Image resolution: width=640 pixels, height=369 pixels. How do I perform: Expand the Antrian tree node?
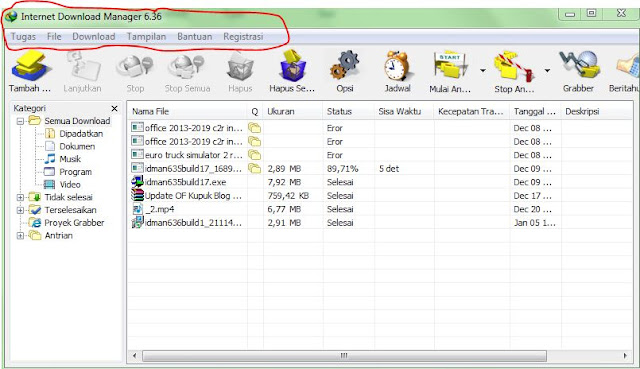[x=20, y=236]
